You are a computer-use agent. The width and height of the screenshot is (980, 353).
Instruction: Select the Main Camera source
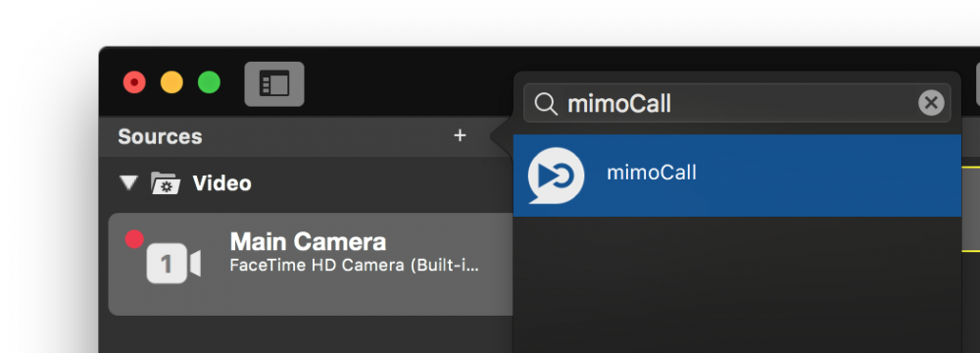311,264
